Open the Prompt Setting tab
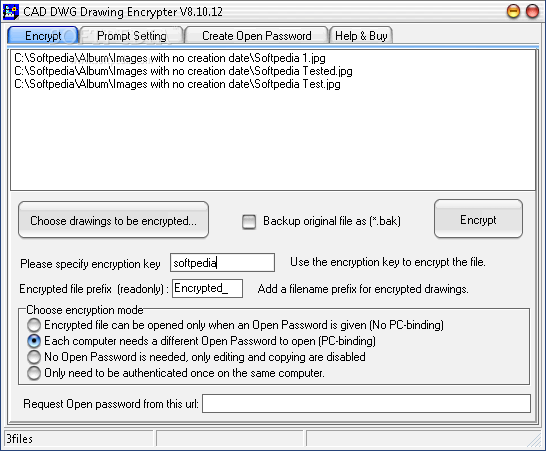 coord(132,36)
